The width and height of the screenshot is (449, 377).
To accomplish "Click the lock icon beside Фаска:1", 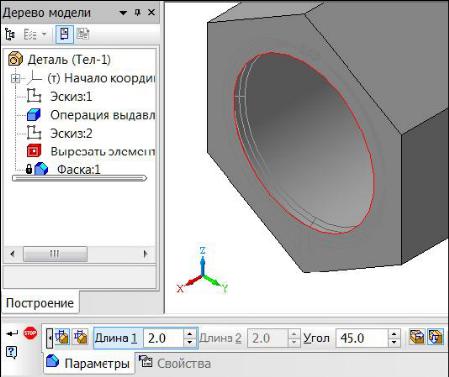I will 29,169.
